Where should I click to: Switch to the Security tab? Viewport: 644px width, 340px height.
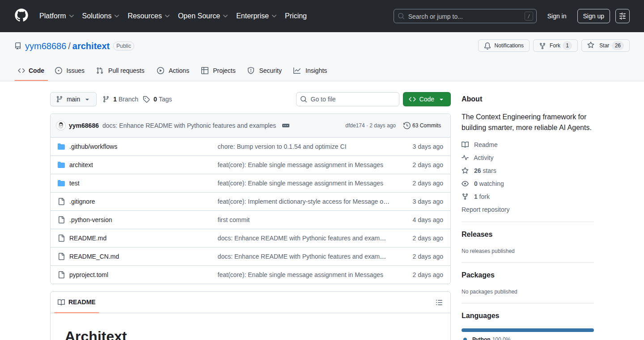tap(265, 71)
